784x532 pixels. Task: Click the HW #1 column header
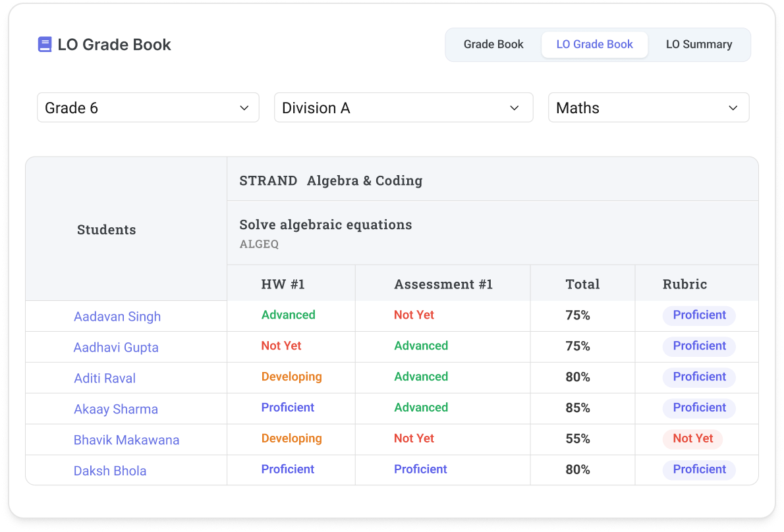click(283, 284)
